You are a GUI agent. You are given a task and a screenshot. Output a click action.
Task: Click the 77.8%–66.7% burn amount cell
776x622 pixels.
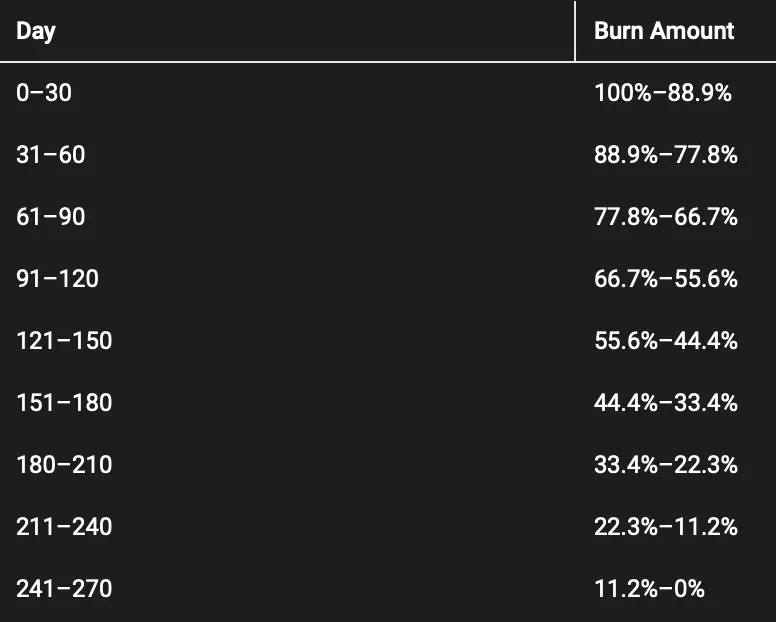coord(666,217)
